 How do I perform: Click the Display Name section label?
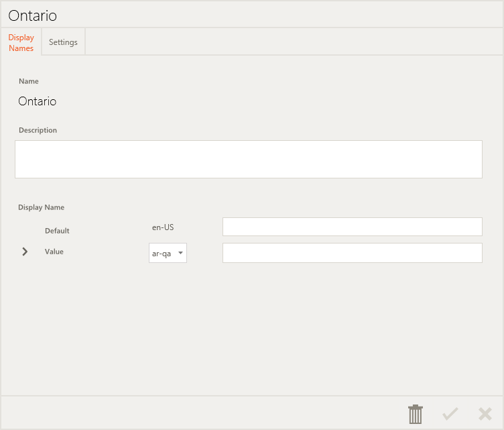(x=41, y=207)
